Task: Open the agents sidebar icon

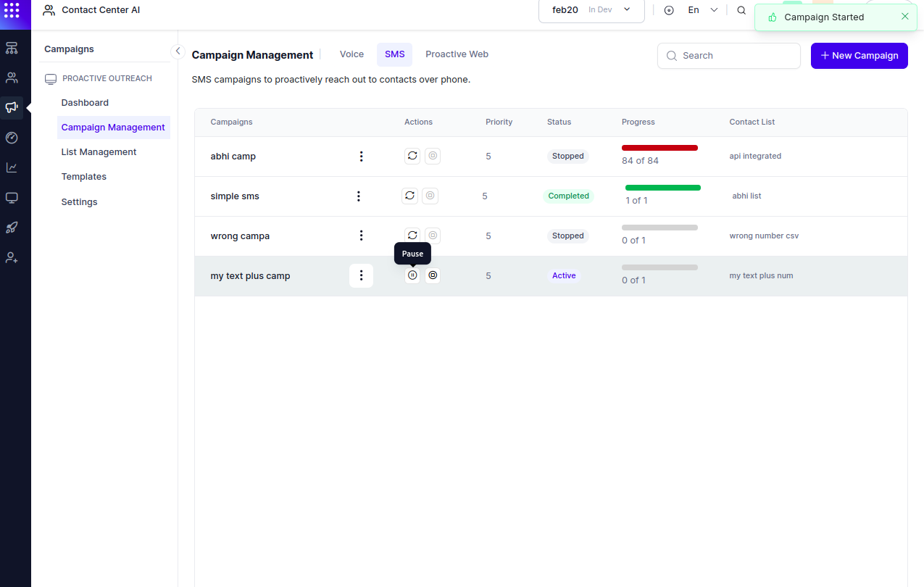Action: pos(12,78)
